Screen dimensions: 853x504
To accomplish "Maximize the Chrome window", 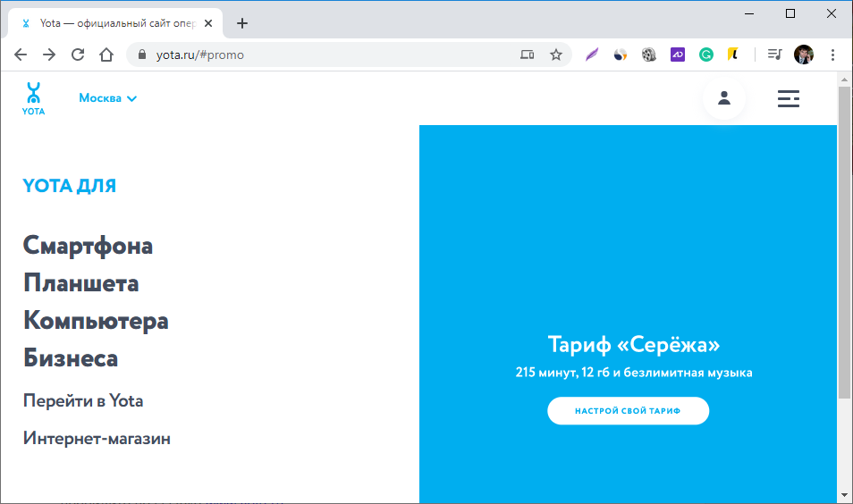I will coord(790,13).
